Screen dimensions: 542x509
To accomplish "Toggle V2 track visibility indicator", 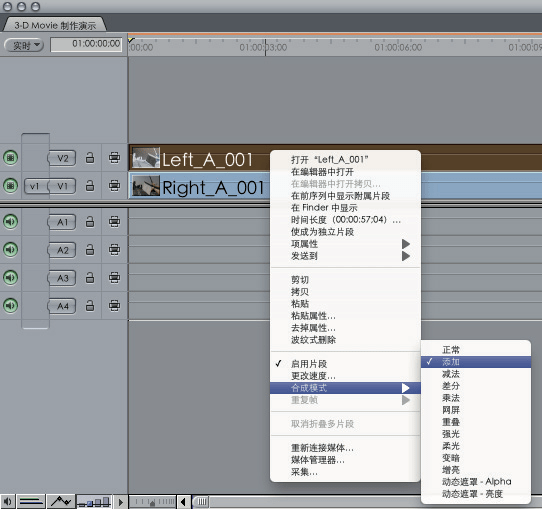I will point(10,158).
